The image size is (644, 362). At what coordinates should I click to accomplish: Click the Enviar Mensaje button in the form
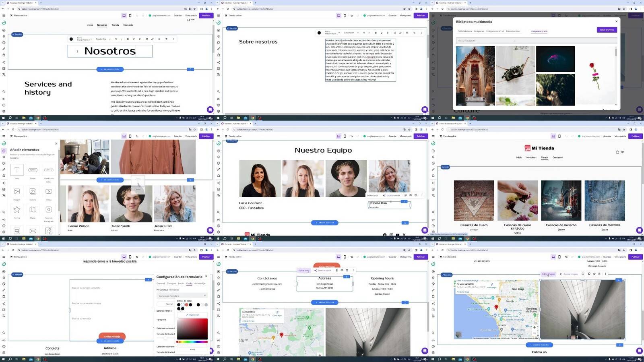112,336
